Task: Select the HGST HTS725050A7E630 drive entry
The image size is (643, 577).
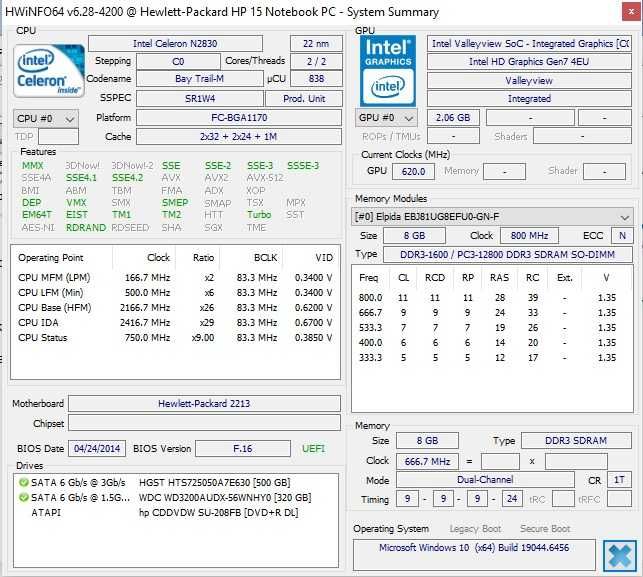Action: coord(176,483)
